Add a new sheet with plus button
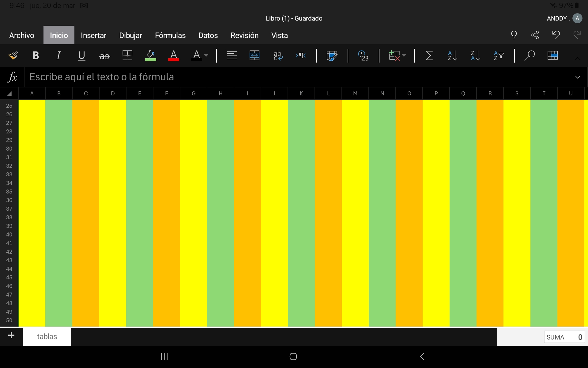 coord(11,335)
